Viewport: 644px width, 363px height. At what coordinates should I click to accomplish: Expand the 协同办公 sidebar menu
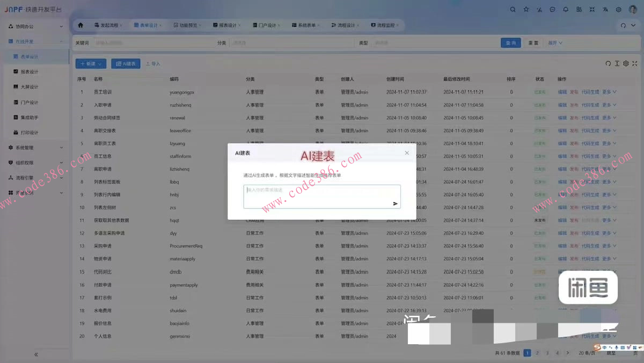(35, 26)
